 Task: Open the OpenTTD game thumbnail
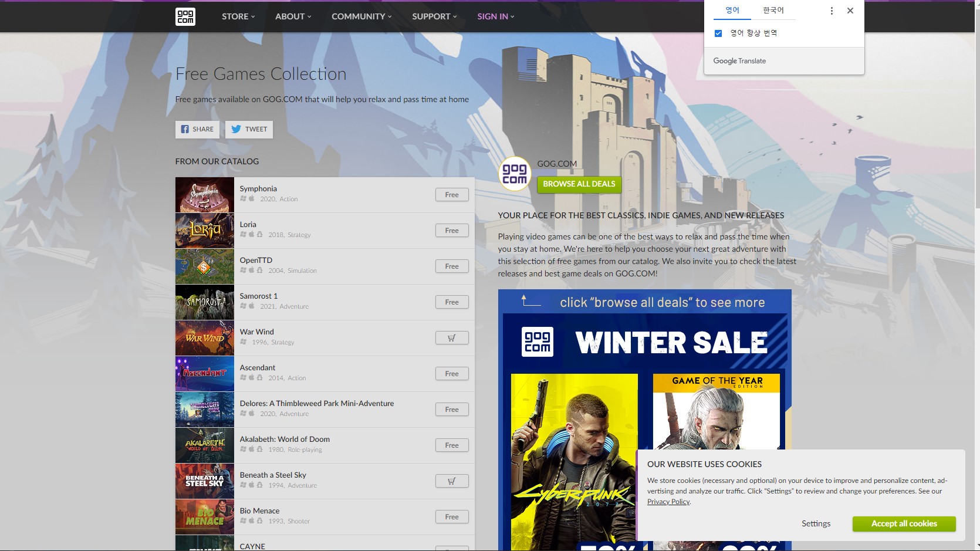[x=205, y=266]
